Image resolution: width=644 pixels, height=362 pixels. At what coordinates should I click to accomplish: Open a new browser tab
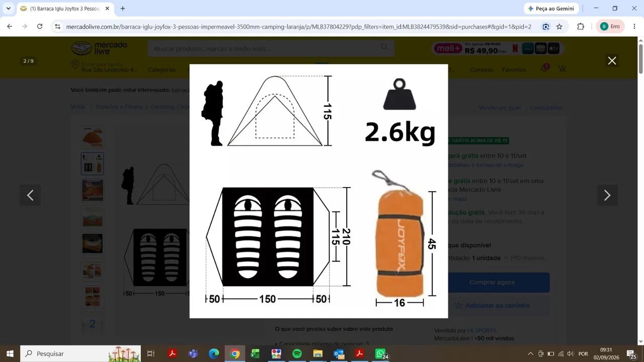pyautogui.click(x=123, y=9)
